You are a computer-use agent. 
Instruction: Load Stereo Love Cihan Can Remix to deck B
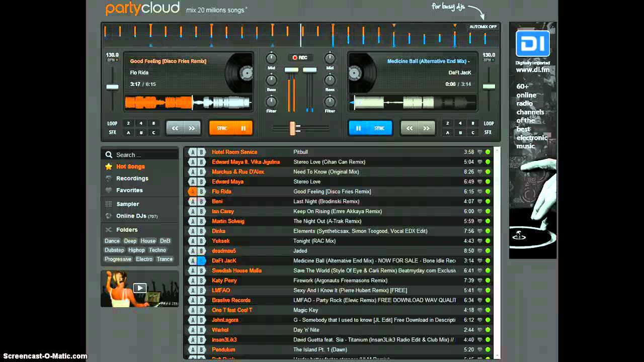point(201,162)
